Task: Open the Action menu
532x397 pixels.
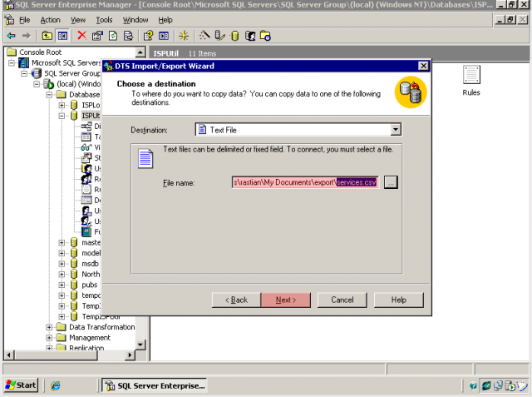Action: click(x=50, y=19)
